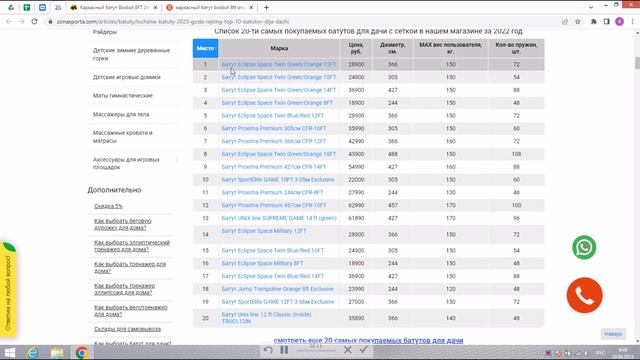Open Батут UNIX line SUPREME GAME 14 ft link
This screenshot has height=360, width=640.
click(x=279, y=218)
